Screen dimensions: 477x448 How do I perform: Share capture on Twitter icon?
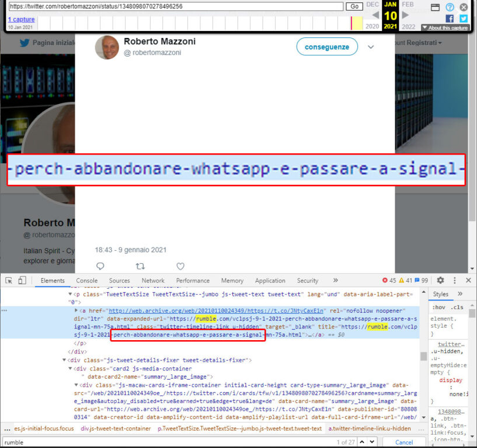coord(464,19)
